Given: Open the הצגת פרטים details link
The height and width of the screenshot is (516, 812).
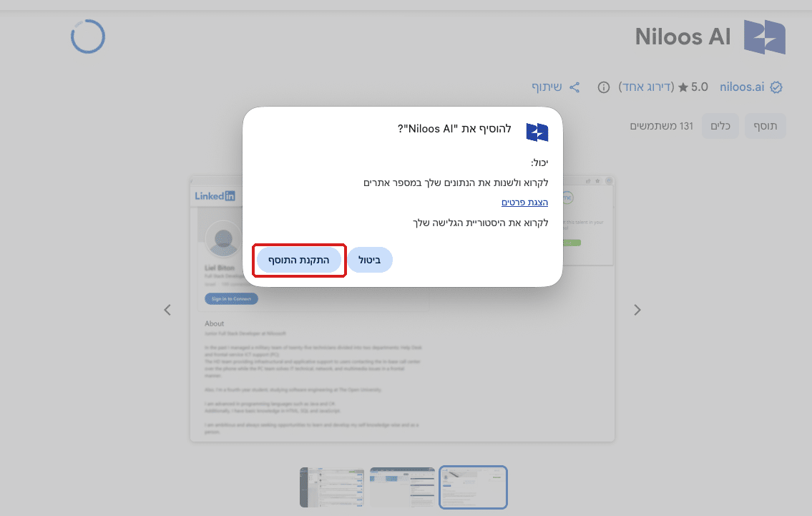Looking at the screenshot, I should (524, 202).
